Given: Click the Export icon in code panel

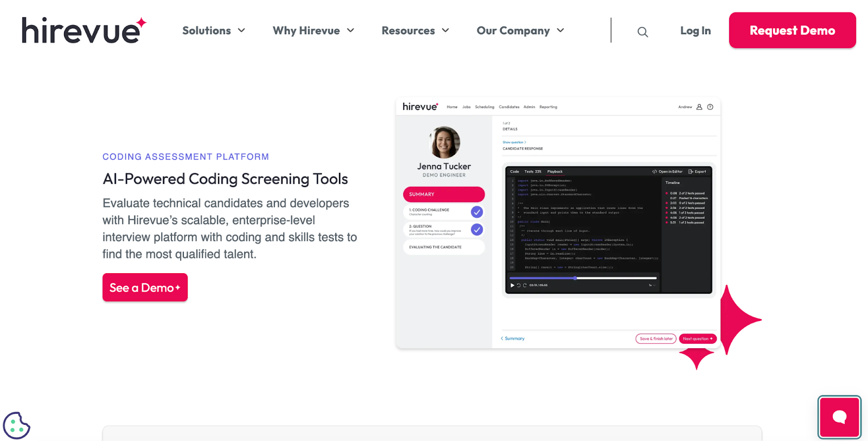Looking at the screenshot, I should coord(691,172).
